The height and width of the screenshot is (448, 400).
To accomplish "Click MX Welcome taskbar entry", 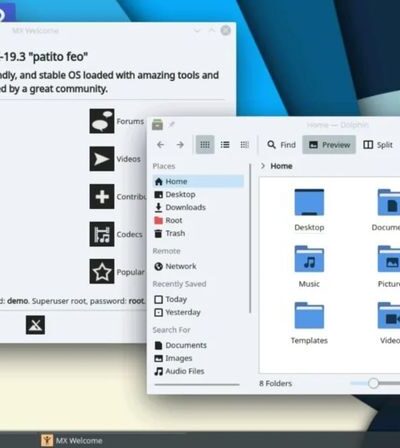I will tap(71, 440).
